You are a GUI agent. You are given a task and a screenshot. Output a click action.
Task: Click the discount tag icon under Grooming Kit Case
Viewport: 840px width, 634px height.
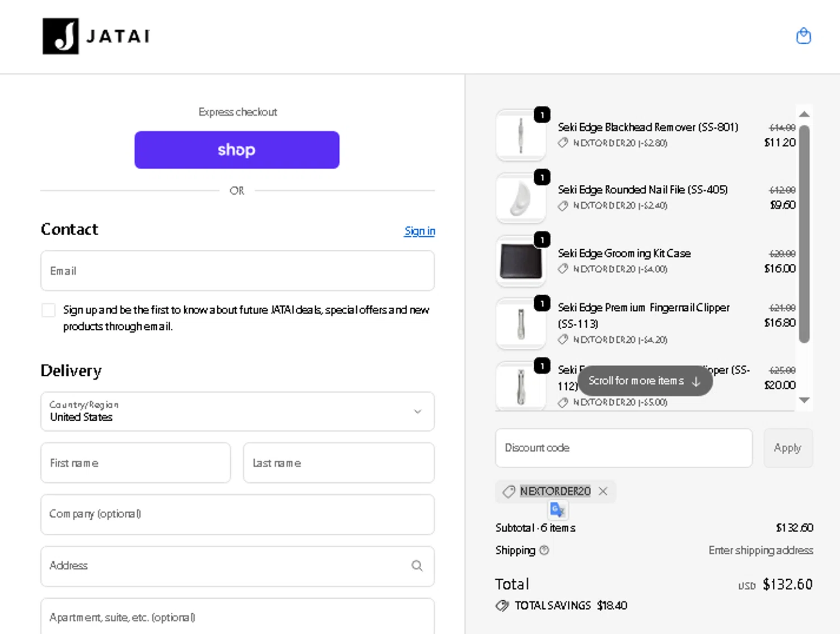coord(563,269)
